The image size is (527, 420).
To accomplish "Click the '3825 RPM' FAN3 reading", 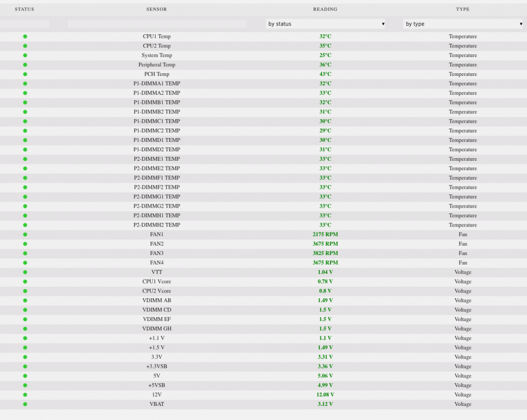I will 325,253.
